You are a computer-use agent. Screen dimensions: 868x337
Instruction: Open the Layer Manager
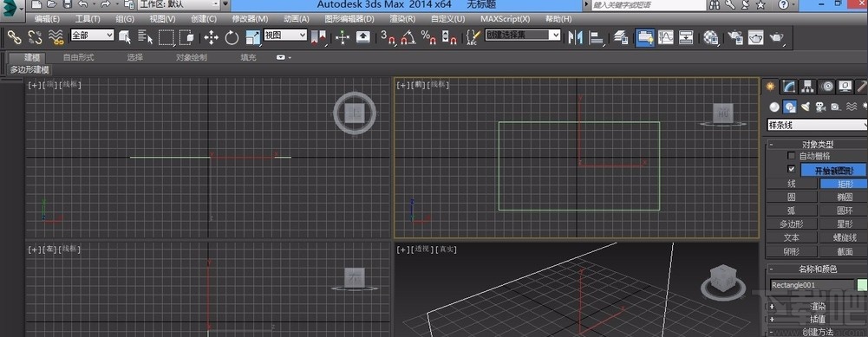point(621,37)
